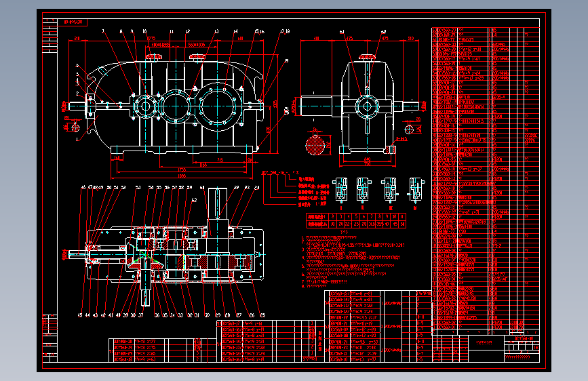588x381 pixels.
Task: Select assembly type IV layout diagram
Action: click(x=416, y=189)
